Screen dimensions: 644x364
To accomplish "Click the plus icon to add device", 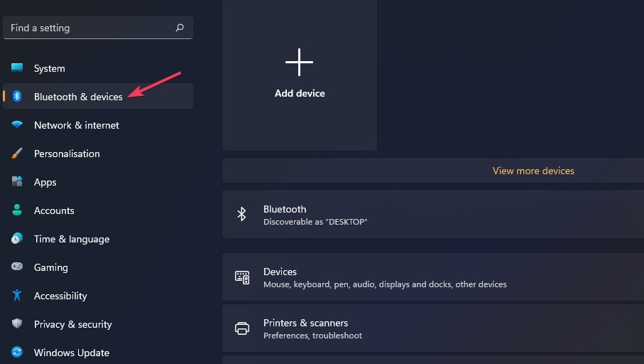I will (300, 62).
